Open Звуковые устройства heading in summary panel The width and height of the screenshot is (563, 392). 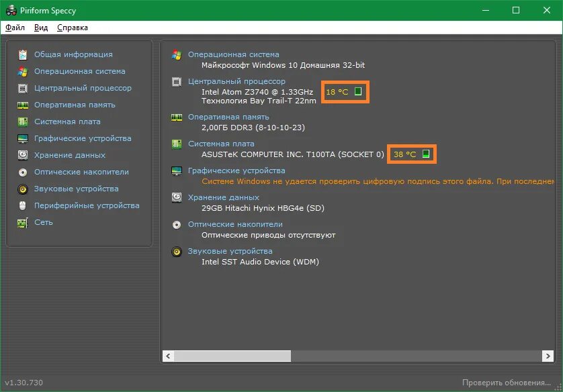pos(230,251)
